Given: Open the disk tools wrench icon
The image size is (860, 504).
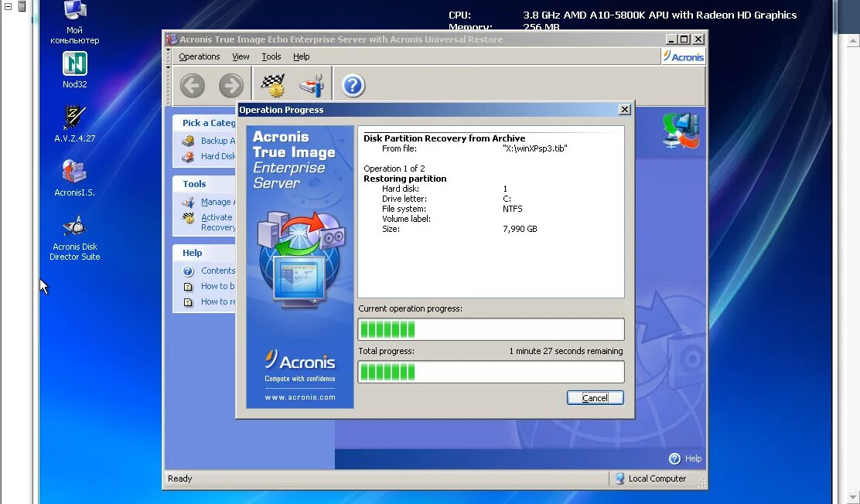Looking at the screenshot, I should click(x=312, y=86).
